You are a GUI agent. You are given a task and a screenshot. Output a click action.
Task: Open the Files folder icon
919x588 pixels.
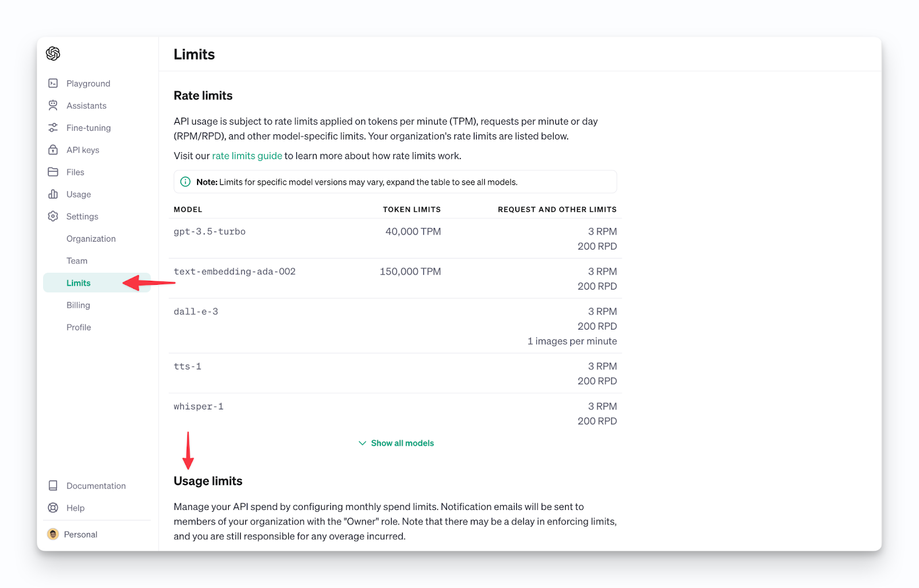[53, 172]
